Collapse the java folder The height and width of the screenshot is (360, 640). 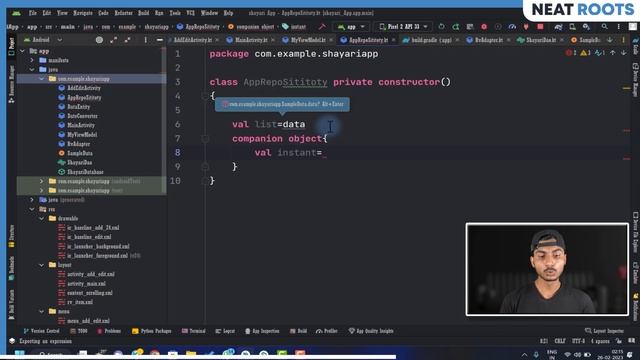click(32, 70)
